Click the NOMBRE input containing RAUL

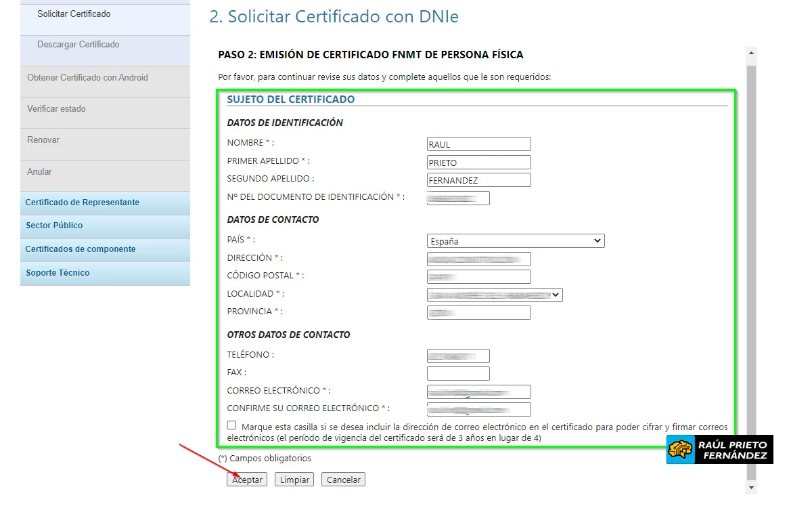tap(478, 144)
